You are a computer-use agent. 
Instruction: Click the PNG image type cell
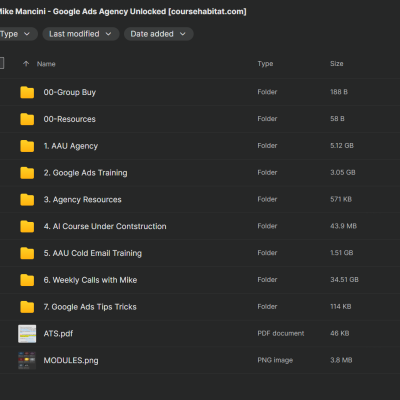click(275, 360)
